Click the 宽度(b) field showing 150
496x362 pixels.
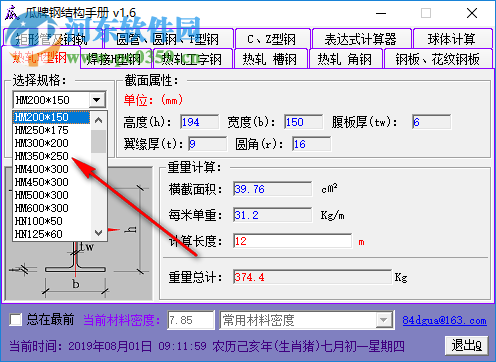click(304, 122)
